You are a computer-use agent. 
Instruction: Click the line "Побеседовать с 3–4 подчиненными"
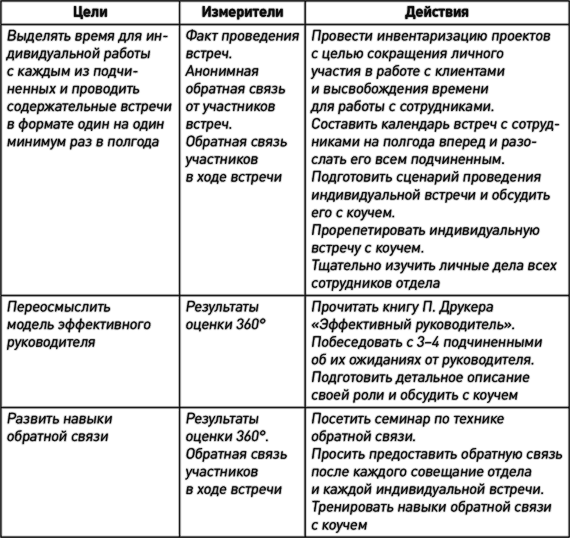pyautogui.click(x=427, y=342)
